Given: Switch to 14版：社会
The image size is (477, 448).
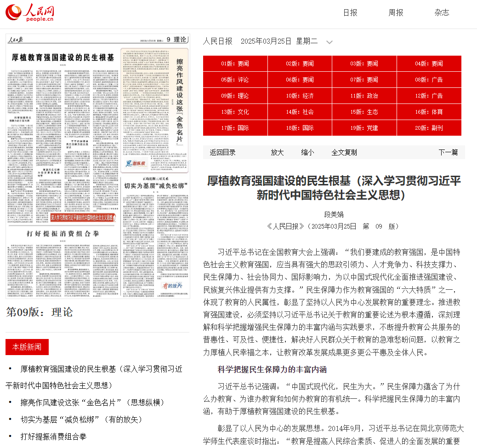Looking at the screenshot, I should (x=300, y=112).
